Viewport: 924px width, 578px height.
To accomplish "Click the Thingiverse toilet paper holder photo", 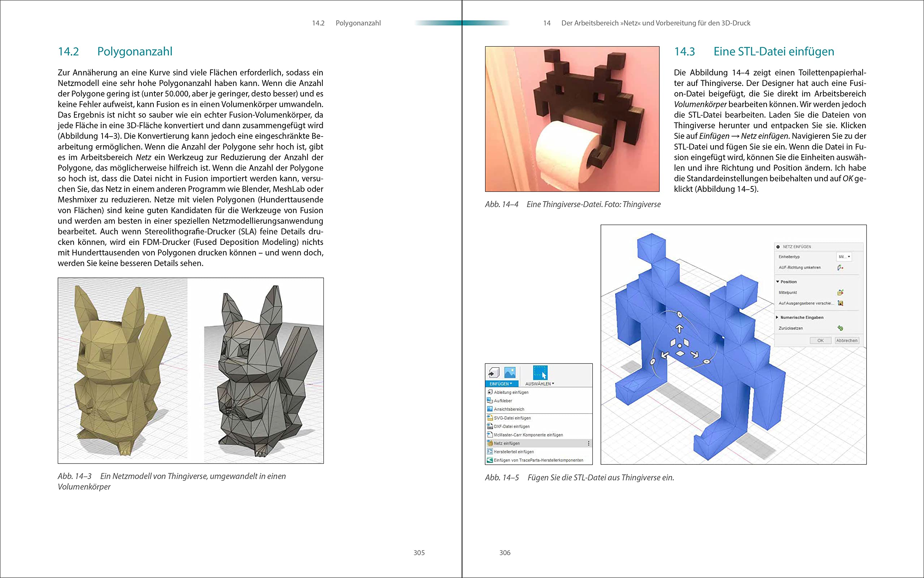I will pos(572,119).
